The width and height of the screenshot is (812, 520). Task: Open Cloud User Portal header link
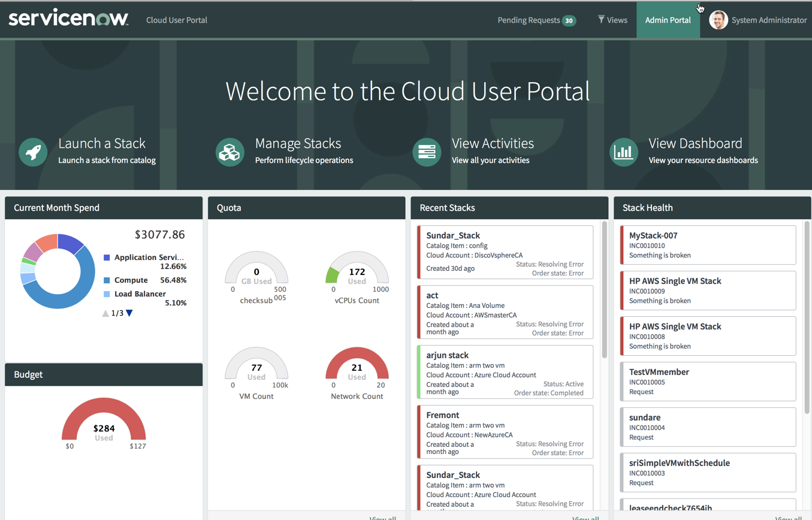tap(177, 20)
